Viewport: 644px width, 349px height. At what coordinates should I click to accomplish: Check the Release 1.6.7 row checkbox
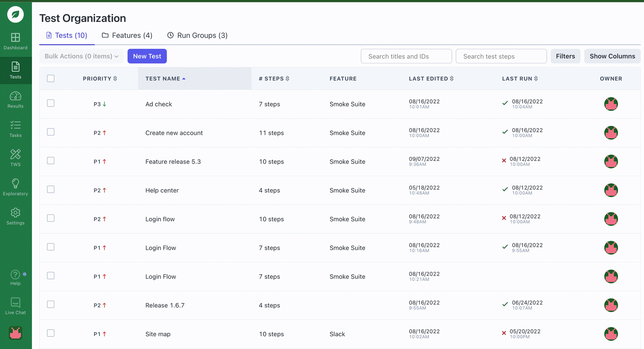point(51,304)
